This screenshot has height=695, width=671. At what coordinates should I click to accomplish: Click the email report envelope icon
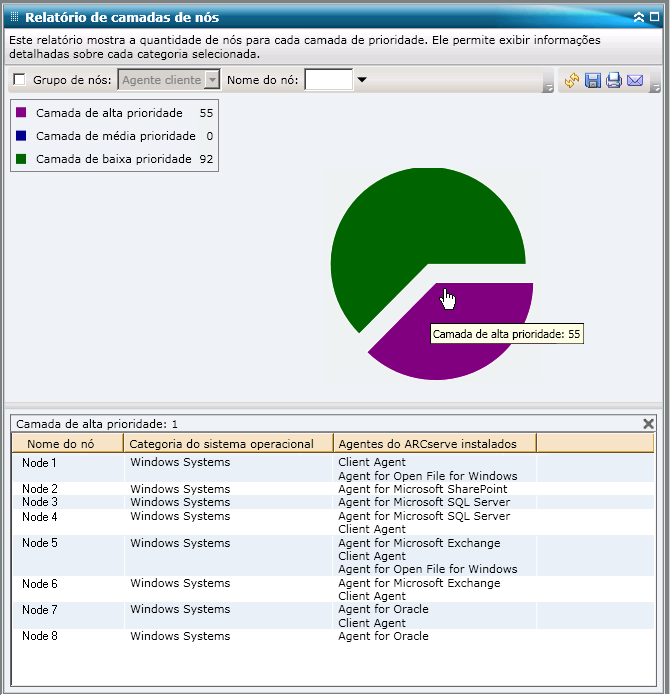(635, 81)
